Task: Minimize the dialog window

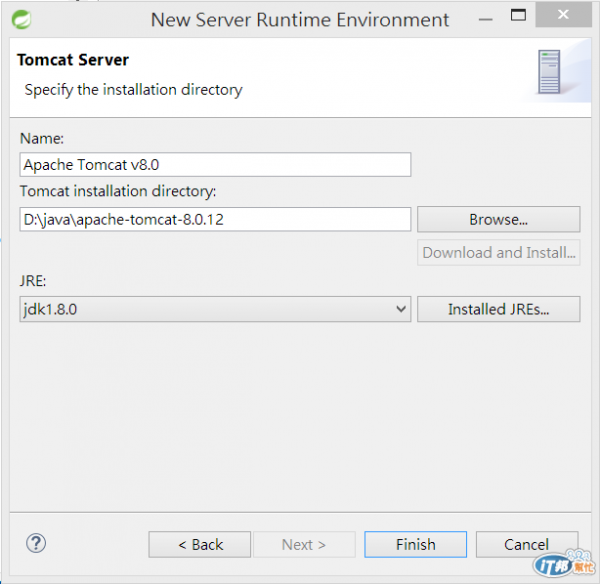Action: click(x=486, y=19)
